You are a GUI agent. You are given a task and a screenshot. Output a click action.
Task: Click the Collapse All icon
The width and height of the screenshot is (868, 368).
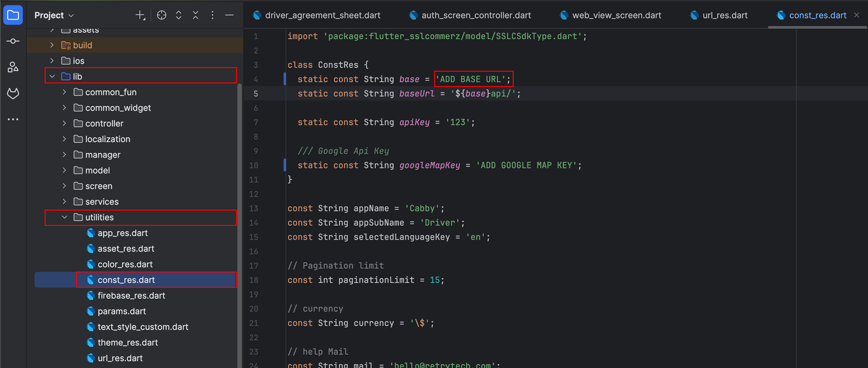[x=196, y=15]
